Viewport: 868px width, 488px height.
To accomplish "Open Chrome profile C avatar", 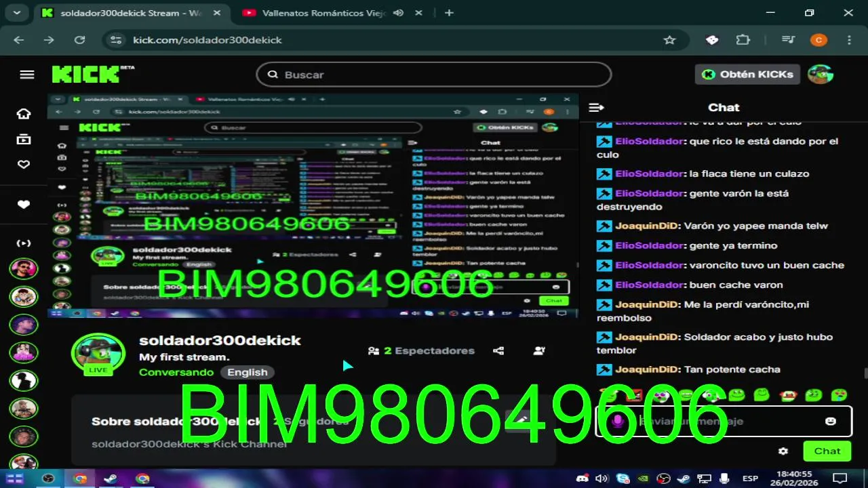I will (818, 40).
